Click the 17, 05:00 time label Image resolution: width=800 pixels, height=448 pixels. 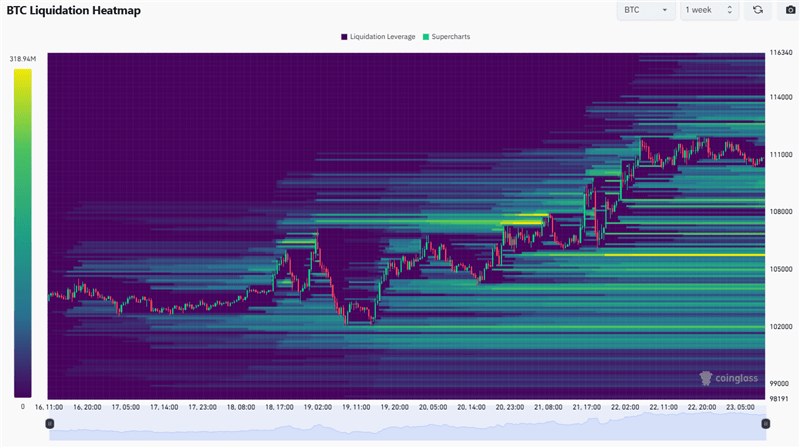click(126, 407)
